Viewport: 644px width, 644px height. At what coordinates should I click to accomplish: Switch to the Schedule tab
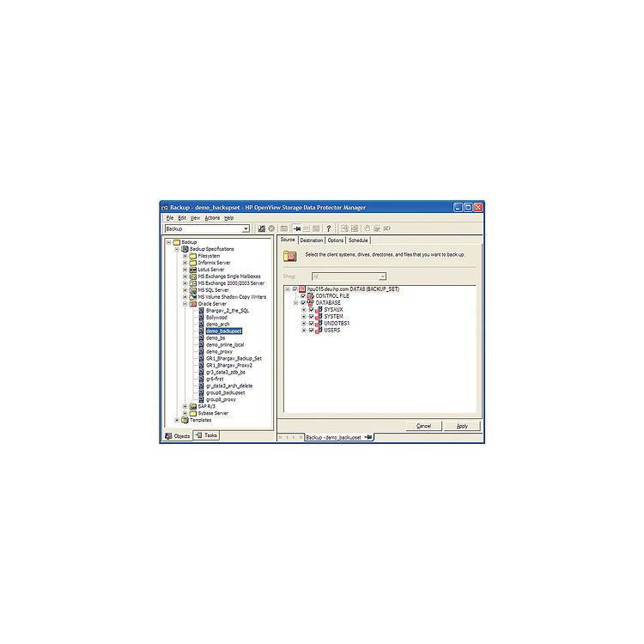tap(358, 240)
